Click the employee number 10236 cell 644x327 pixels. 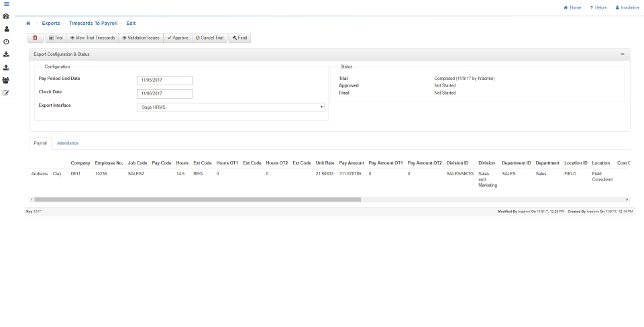click(x=101, y=174)
